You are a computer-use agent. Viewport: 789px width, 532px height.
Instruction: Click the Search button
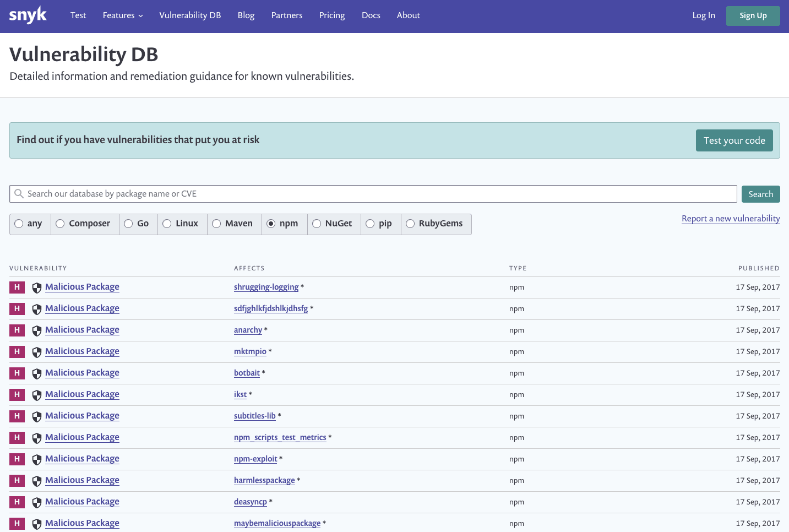click(x=760, y=194)
